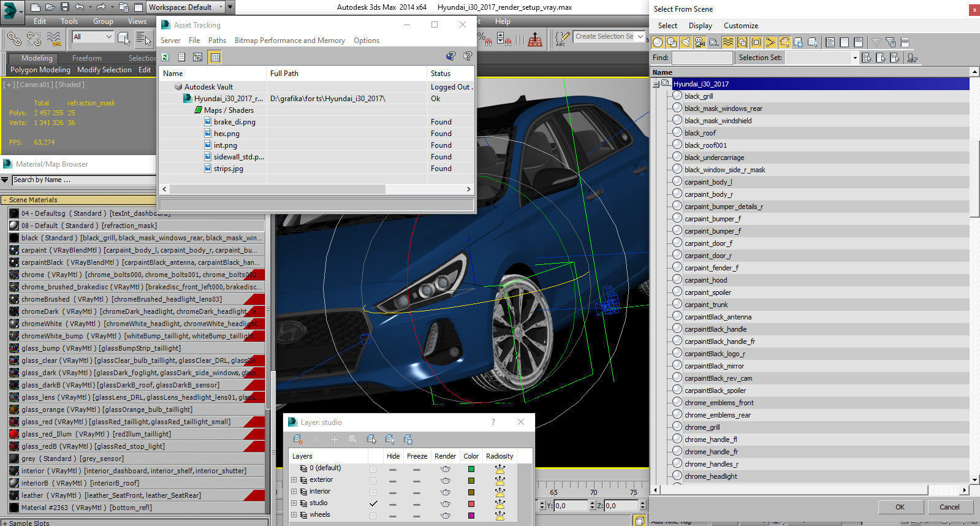Expand the studio layer in Layer dialog
980x526 pixels.
tap(294, 503)
